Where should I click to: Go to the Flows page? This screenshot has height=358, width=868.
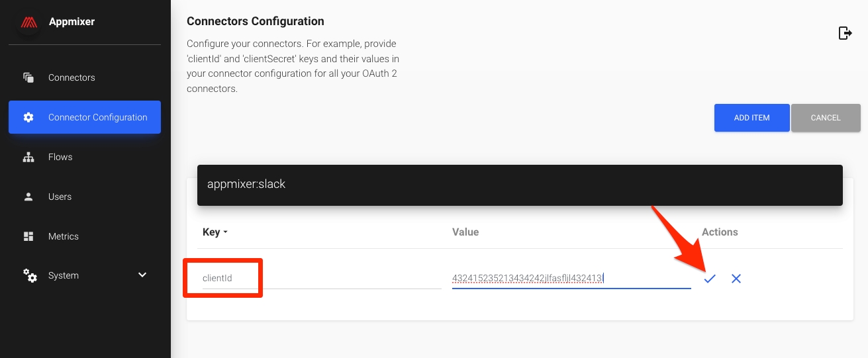(60, 157)
